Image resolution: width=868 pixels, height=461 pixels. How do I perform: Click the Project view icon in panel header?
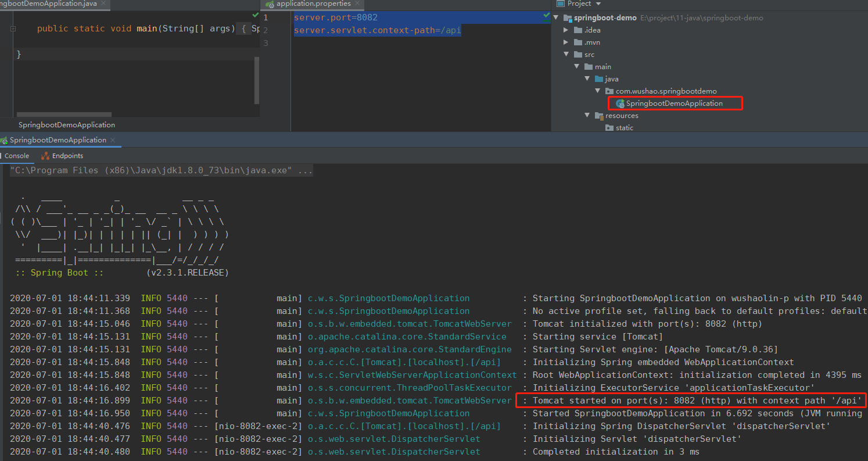pos(560,3)
